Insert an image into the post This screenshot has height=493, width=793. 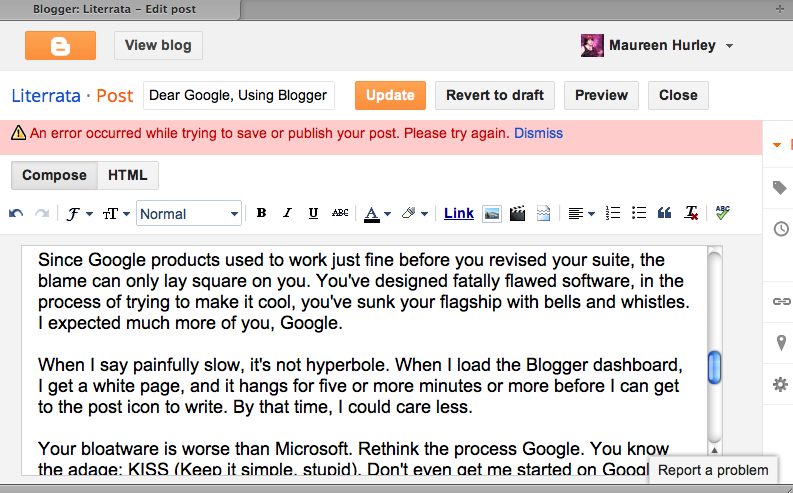tap(492, 213)
